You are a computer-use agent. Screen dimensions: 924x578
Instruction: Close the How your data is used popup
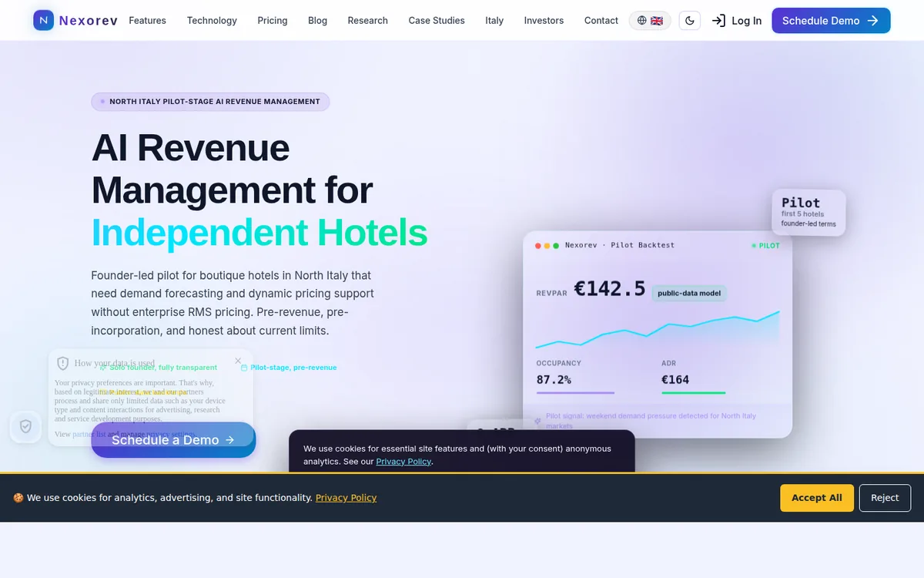click(x=238, y=361)
